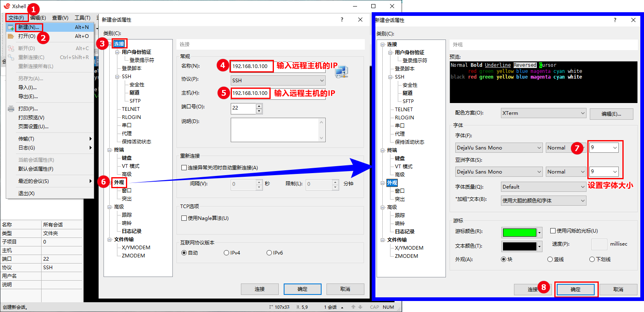Collapse the SSH node in left dialog tree
644x312 pixels.
coord(117,77)
